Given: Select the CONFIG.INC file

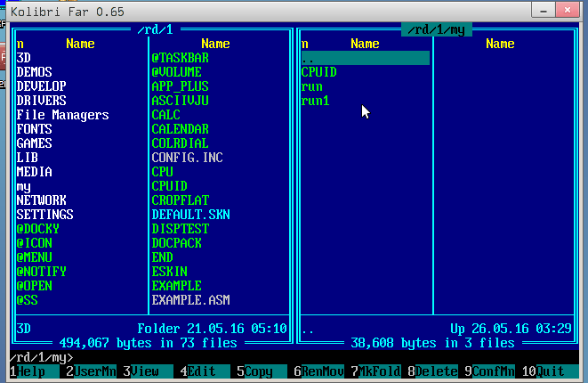Looking at the screenshot, I should coord(187,158).
